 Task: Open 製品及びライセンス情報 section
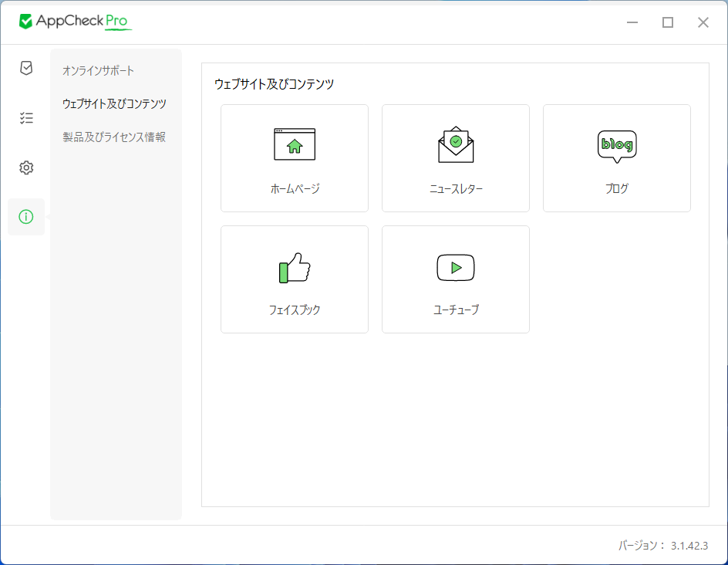click(114, 137)
